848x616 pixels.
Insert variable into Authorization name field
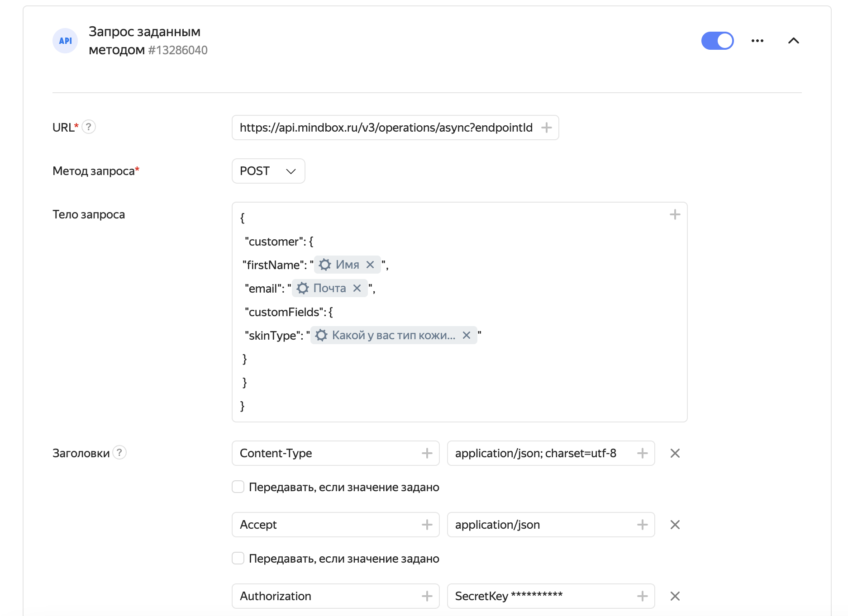click(427, 596)
